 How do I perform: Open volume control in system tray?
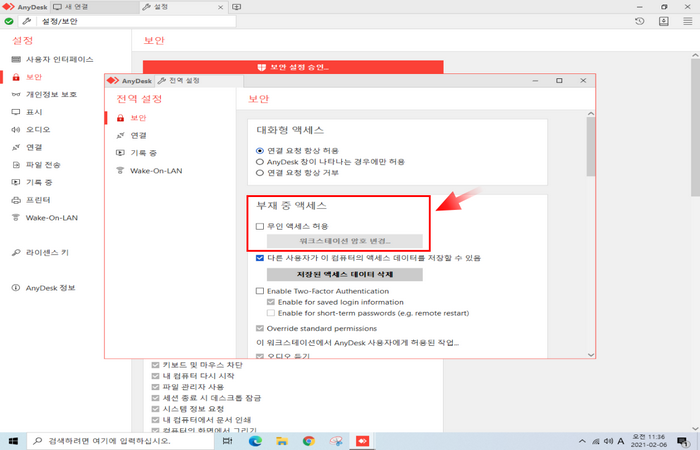click(608, 441)
